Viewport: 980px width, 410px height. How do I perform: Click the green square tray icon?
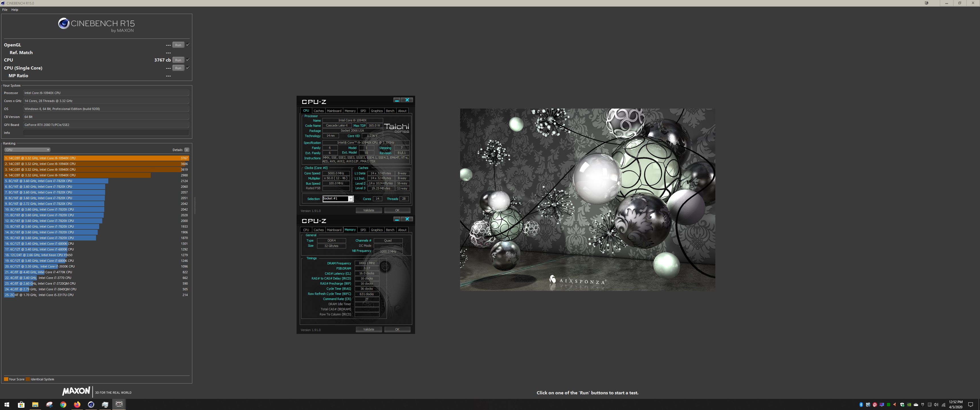pos(889,405)
